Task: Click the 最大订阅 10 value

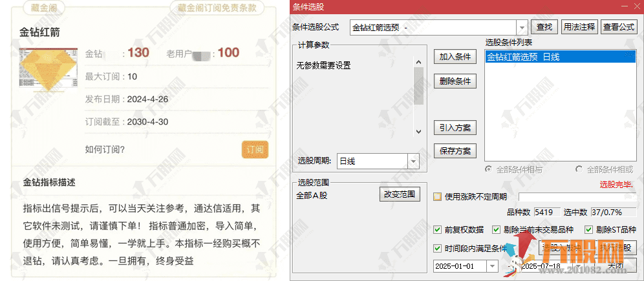Action: [133, 76]
